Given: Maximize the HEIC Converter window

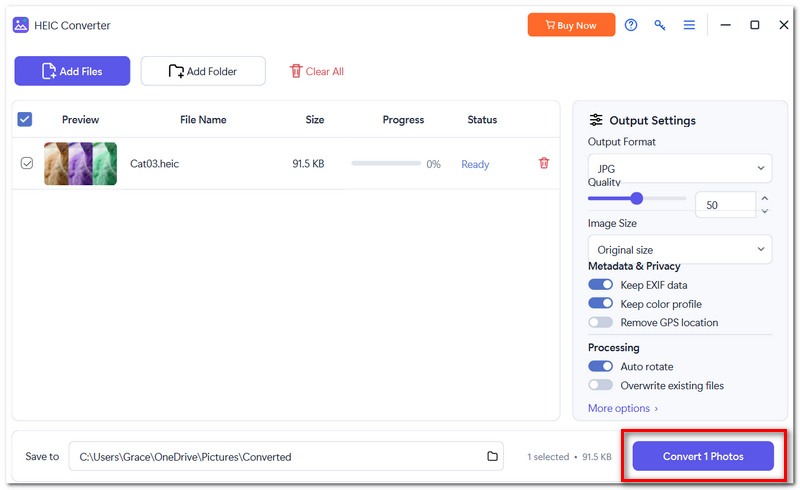Looking at the screenshot, I should 755,25.
